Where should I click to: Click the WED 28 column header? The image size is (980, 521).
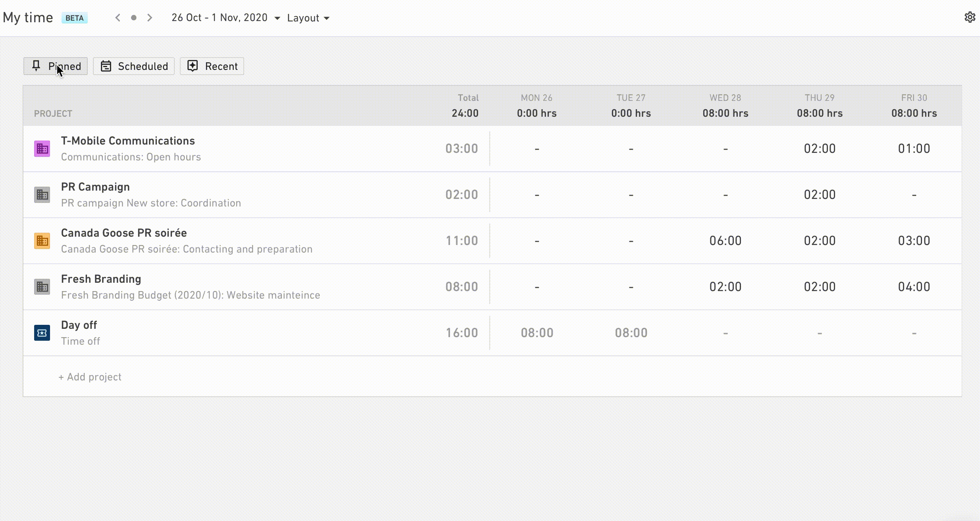(x=725, y=98)
